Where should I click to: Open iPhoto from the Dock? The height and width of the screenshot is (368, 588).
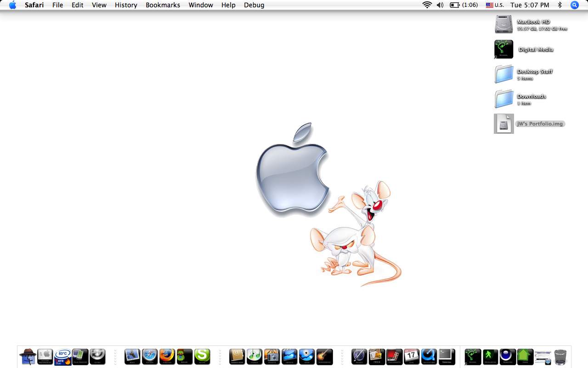click(x=272, y=356)
